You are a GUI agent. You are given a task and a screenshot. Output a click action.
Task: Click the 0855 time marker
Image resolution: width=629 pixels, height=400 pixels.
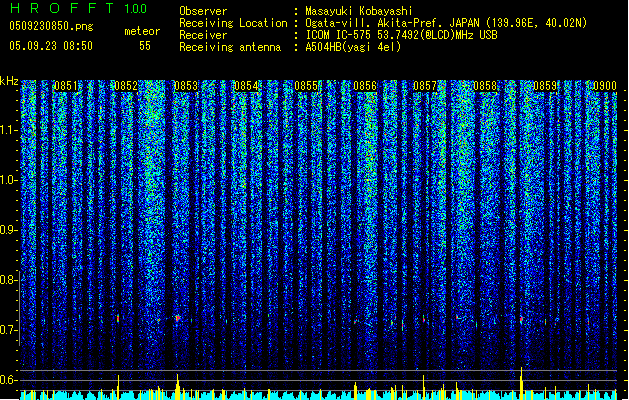tap(306, 86)
